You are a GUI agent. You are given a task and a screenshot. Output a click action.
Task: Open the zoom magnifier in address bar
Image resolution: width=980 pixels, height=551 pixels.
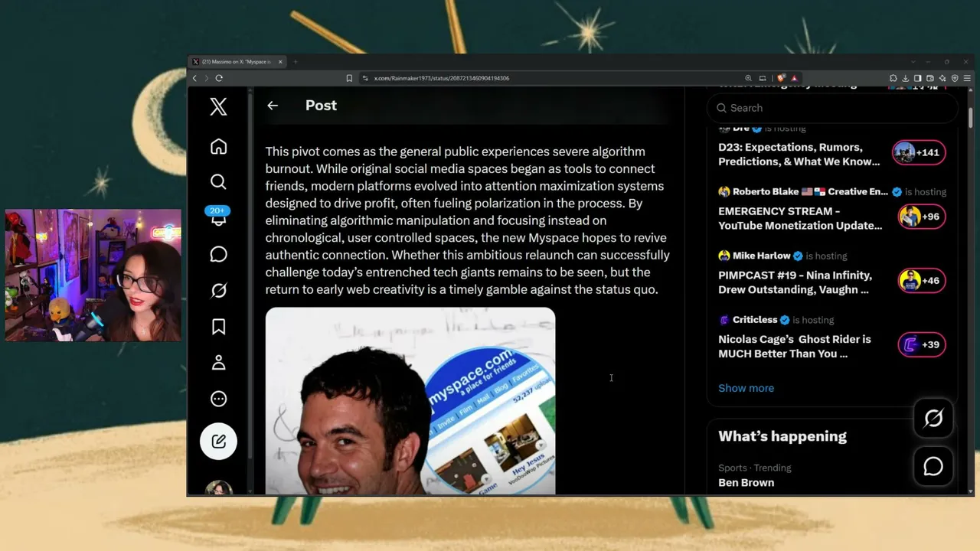click(748, 78)
